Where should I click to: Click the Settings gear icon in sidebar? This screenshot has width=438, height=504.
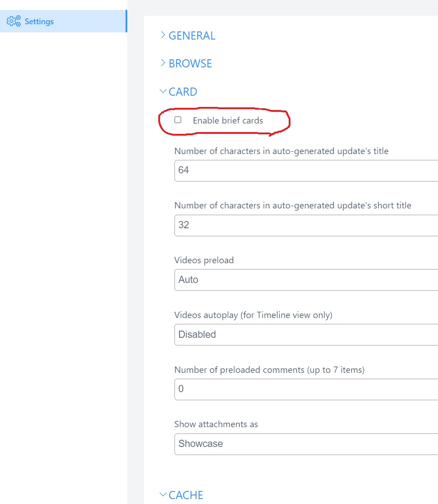tap(13, 21)
